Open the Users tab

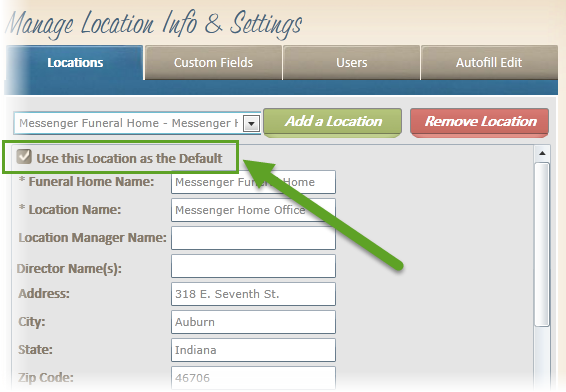(x=352, y=62)
